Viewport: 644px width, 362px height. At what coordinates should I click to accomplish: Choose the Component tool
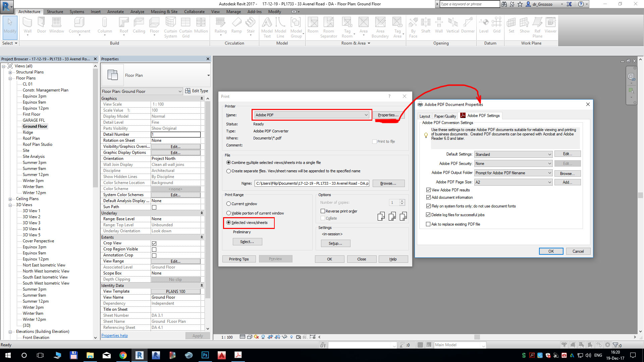click(x=79, y=25)
